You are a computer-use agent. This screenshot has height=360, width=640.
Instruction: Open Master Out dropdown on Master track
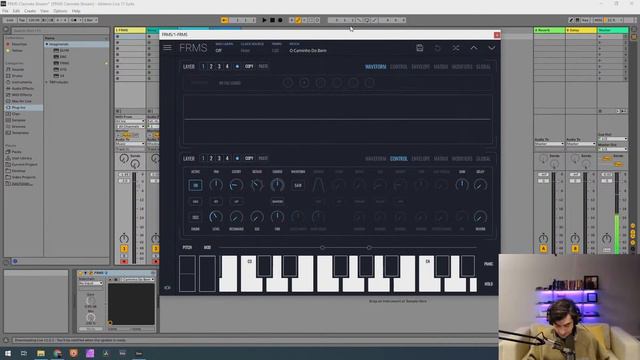pyautogui.click(x=613, y=149)
